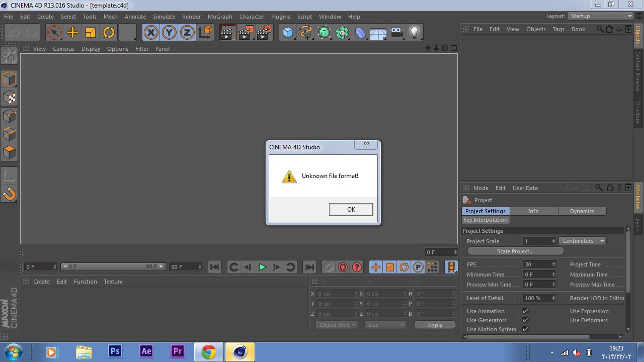Select Edges mode in left toolbar
The height and width of the screenshot is (362, 644).
[x=9, y=134]
